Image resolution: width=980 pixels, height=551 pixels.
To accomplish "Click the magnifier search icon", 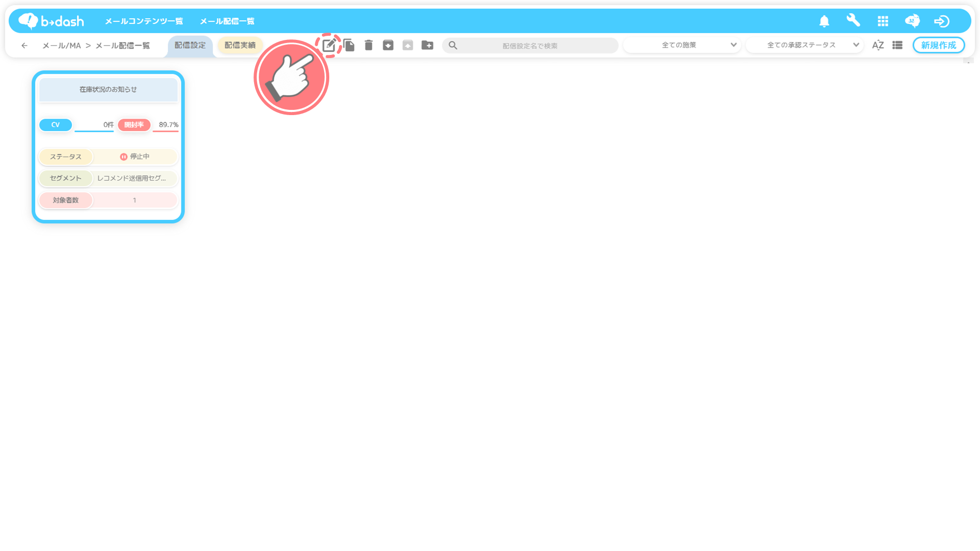I will (453, 46).
